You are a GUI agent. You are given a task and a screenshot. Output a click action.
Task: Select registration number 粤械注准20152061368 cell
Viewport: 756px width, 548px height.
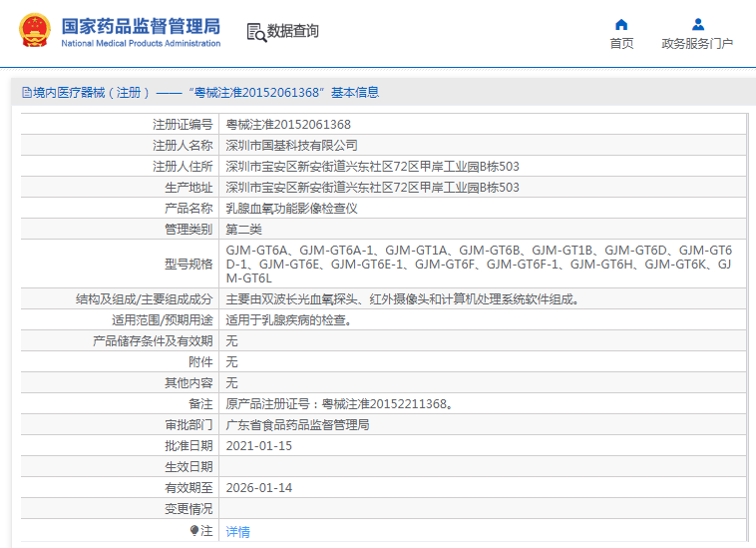tap(288, 125)
